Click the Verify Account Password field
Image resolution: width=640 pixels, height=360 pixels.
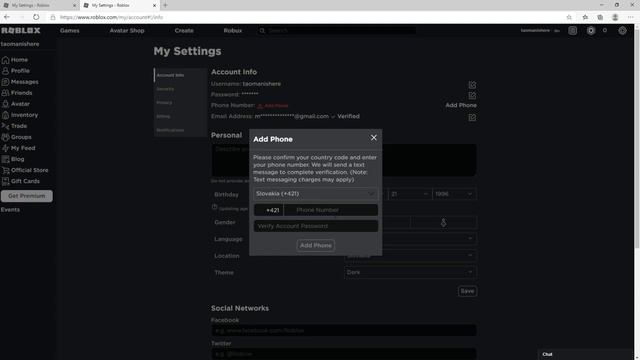(x=316, y=226)
